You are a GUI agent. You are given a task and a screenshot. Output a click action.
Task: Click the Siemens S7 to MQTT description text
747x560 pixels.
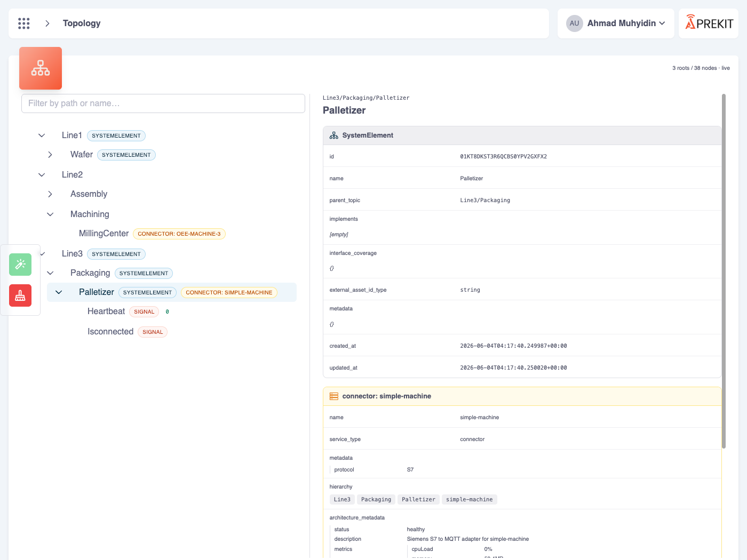pyautogui.click(x=468, y=539)
